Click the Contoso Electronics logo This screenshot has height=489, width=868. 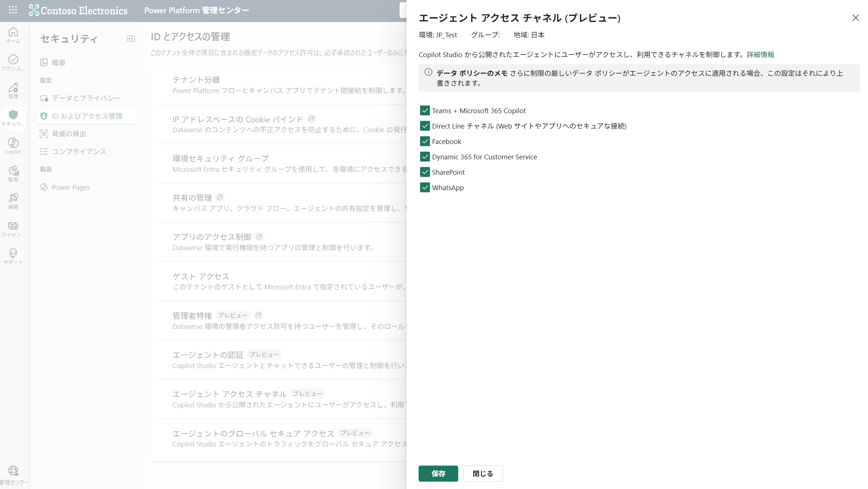point(78,10)
